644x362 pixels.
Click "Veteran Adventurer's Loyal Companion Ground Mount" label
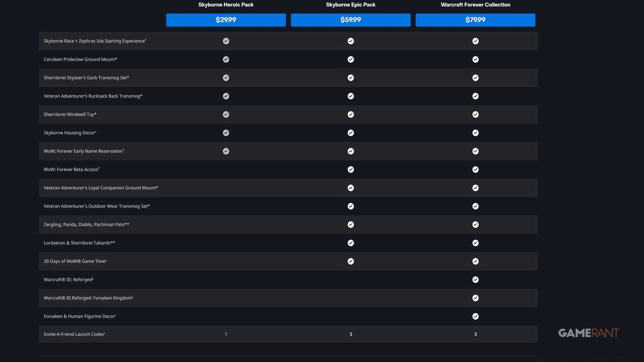pos(101,188)
